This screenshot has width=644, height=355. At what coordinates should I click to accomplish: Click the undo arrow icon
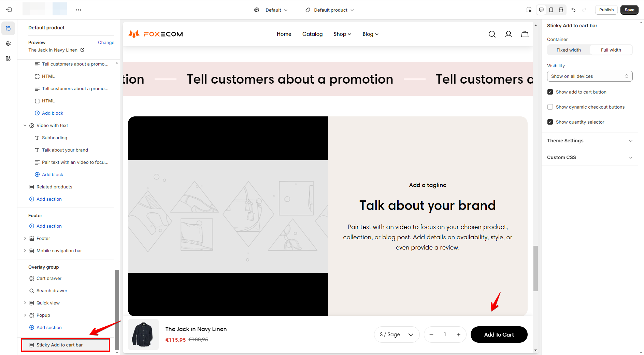pos(573,10)
